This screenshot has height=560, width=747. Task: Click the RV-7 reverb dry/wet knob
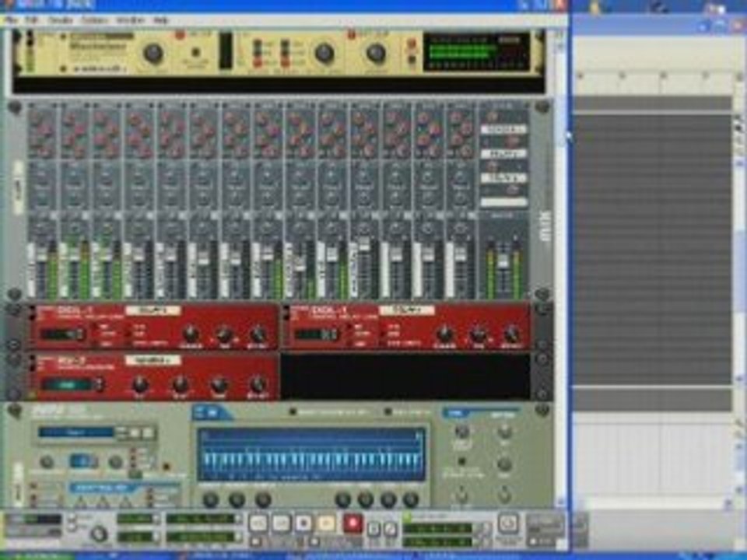click(258, 383)
